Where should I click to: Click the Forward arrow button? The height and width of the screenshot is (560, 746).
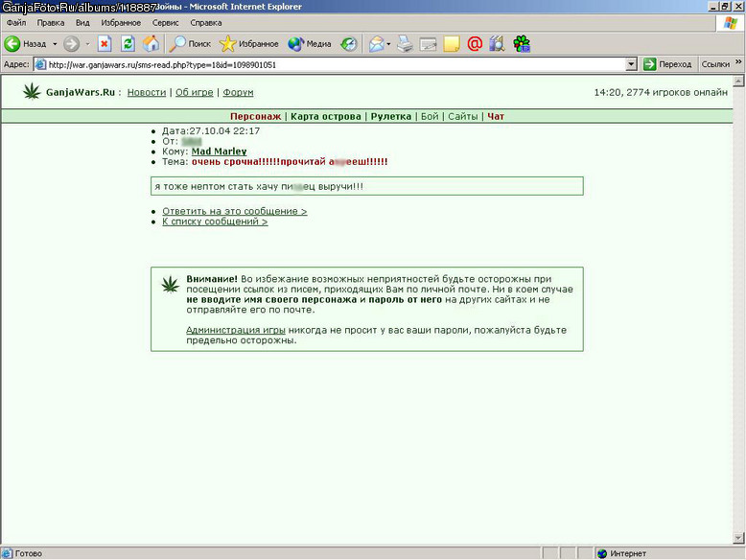tap(71, 44)
